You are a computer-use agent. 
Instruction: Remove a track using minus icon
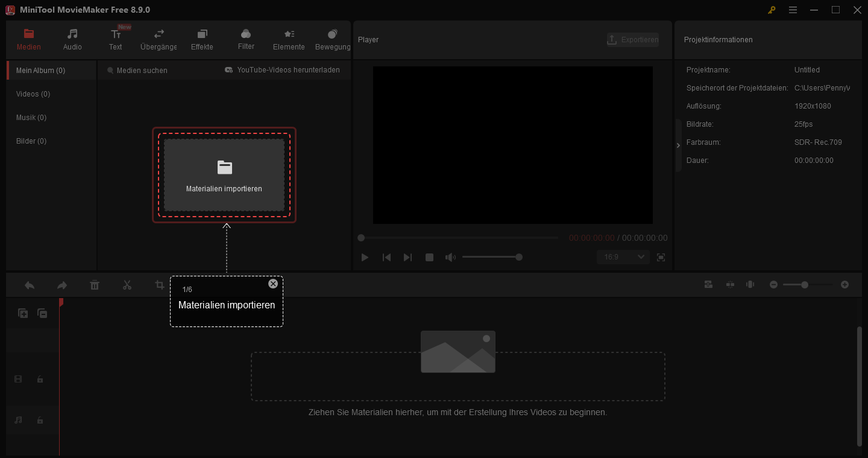pos(42,313)
